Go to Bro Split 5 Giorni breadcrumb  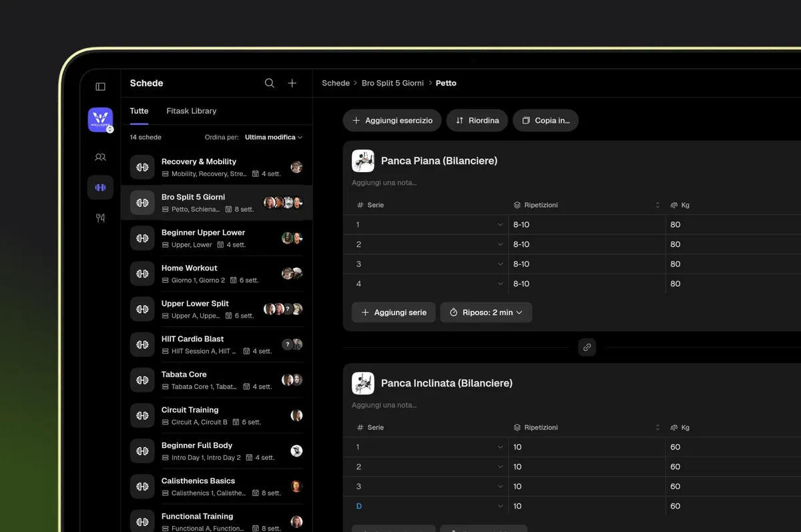392,83
